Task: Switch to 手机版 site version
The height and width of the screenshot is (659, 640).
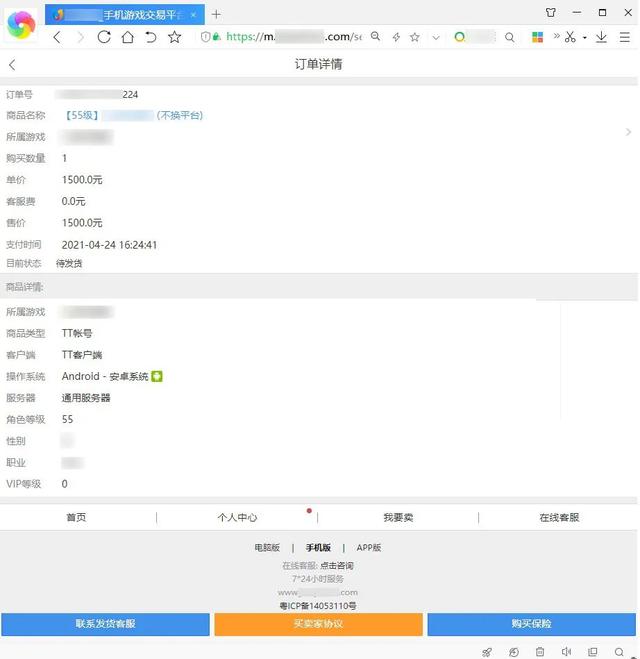Action: [x=318, y=548]
